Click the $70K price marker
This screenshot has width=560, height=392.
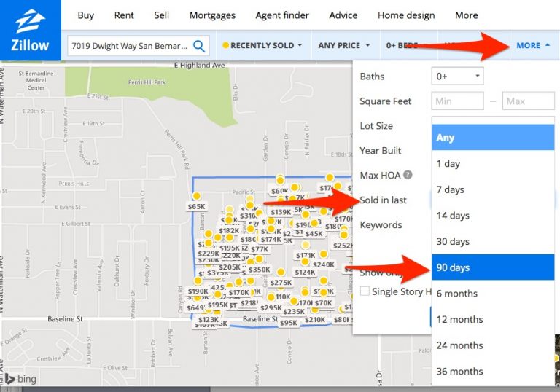point(323,303)
